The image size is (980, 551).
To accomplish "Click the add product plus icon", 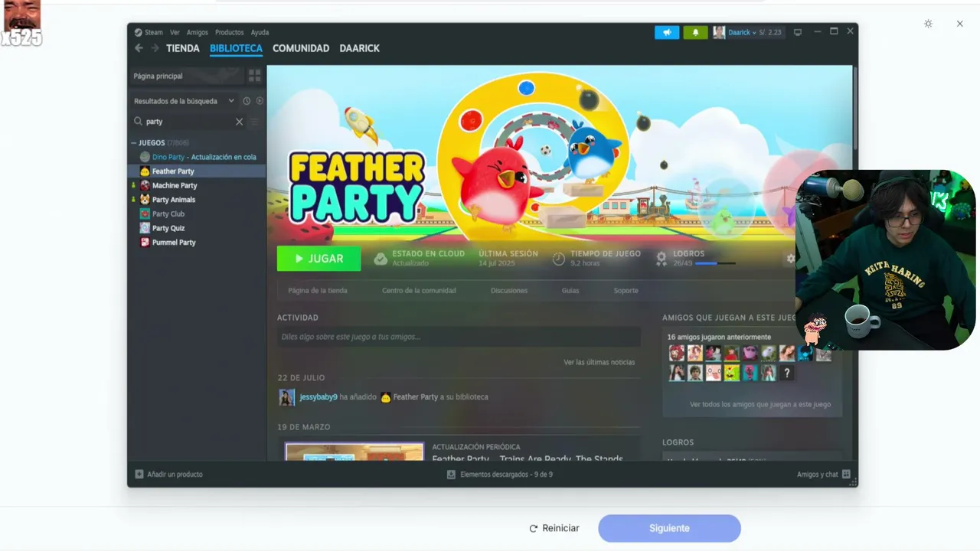I will 139,474.
